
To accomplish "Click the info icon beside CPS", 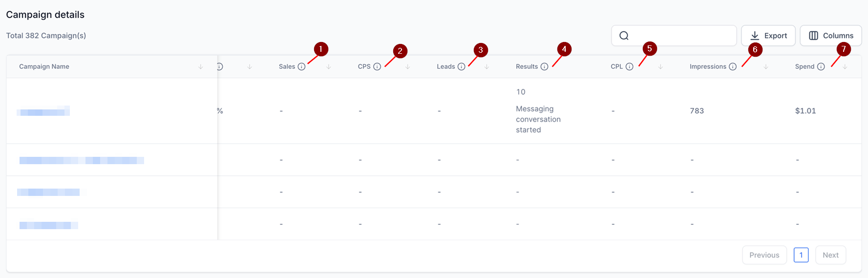I will tap(377, 66).
